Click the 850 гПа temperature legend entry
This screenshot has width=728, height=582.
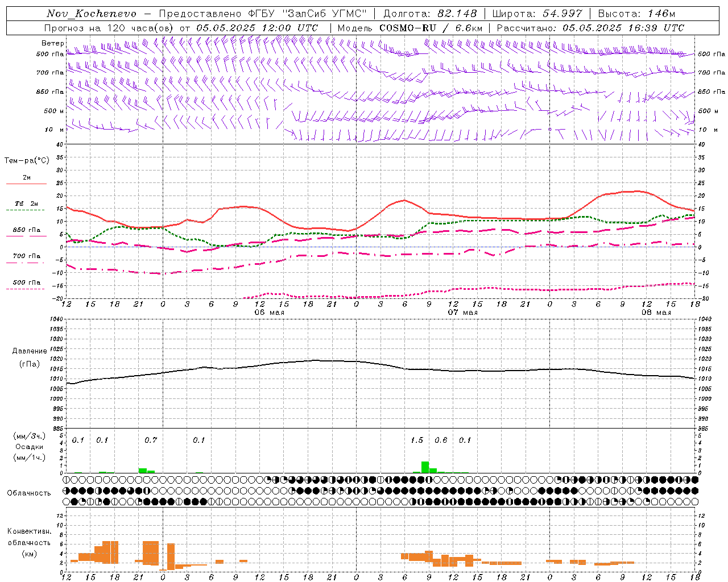click(26, 230)
